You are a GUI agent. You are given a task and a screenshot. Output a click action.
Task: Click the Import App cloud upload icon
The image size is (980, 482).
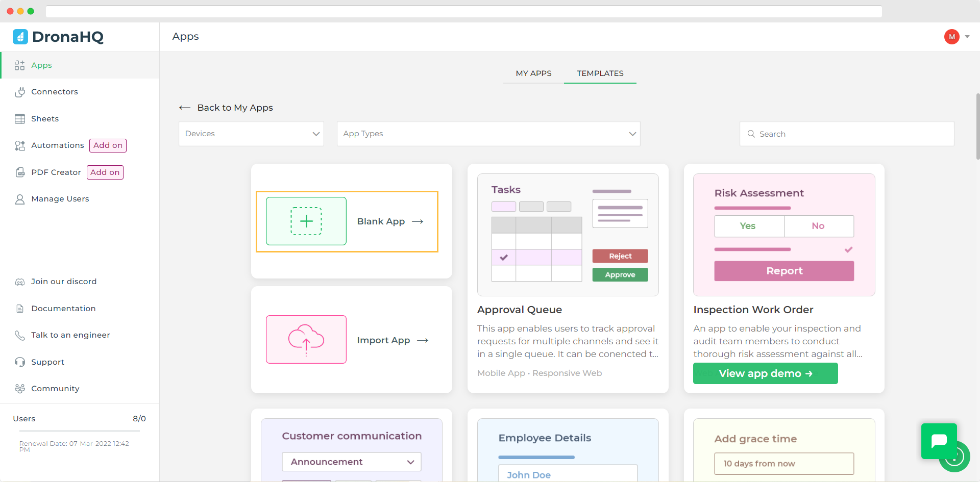306,340
